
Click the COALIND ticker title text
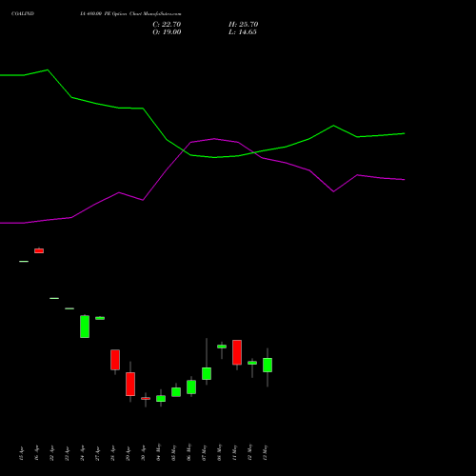[x=23, y=14]
